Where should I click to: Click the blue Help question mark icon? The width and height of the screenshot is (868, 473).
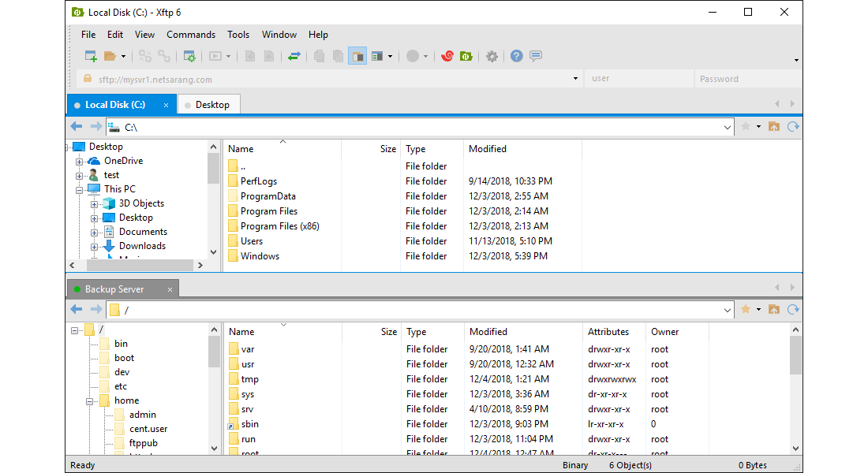click(x=516, y=57)
